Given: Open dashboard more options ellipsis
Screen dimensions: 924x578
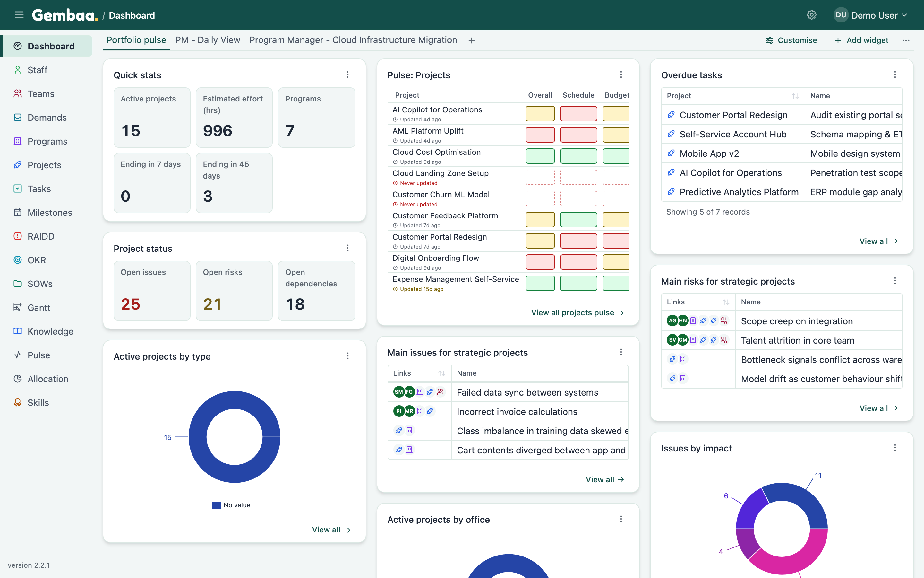Looking at the screenshot, I should (906, 40).
